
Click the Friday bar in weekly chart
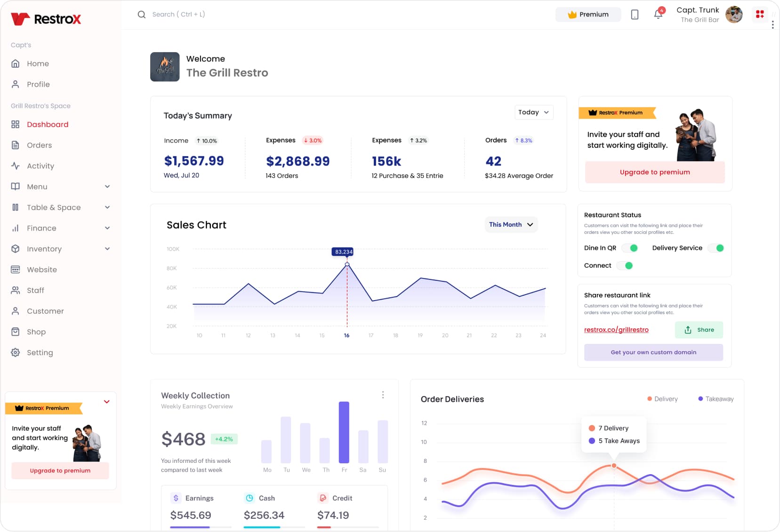344,432
